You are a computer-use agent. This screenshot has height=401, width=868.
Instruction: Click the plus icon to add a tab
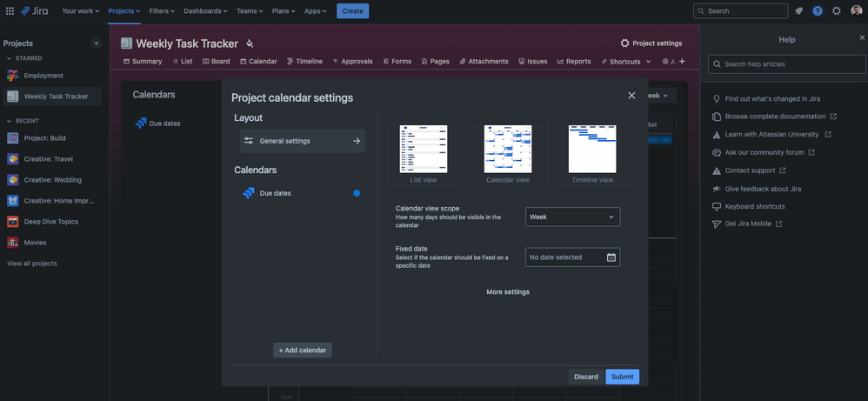click(682, 62)
